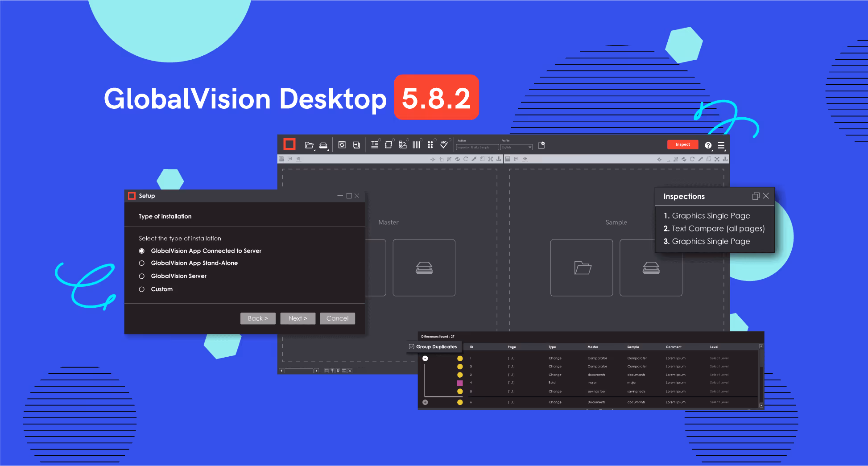Enable the Spelling ABC check icon

(x=444, y=144)
